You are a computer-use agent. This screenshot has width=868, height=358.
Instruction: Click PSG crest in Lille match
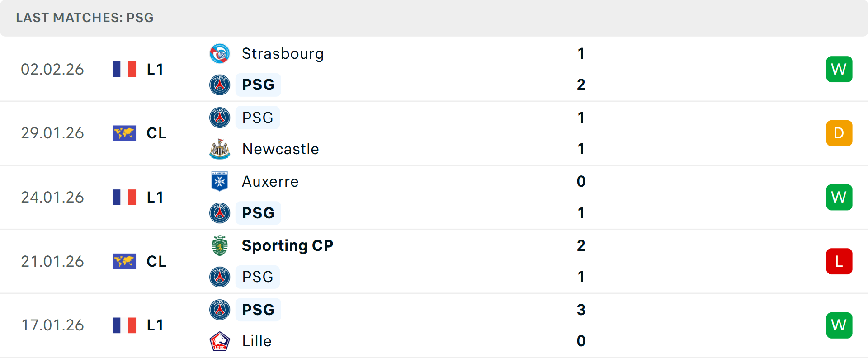coord(220,310)
